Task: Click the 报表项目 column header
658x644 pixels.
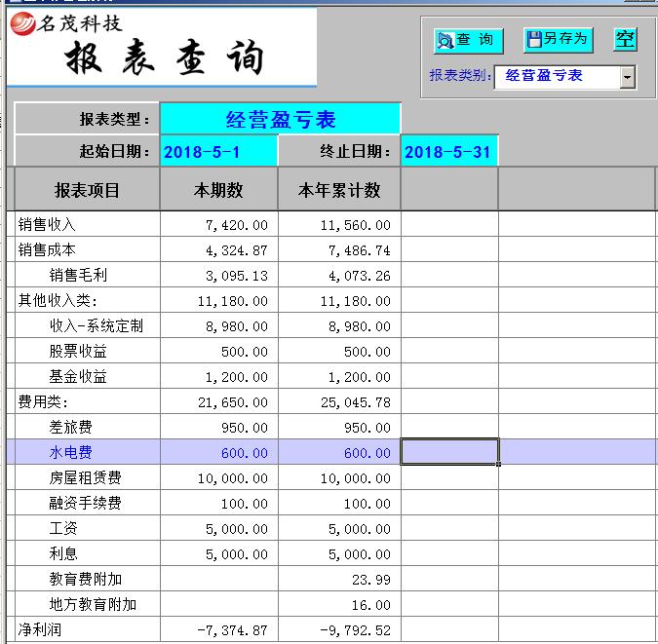Action: [x=87, y=190]
